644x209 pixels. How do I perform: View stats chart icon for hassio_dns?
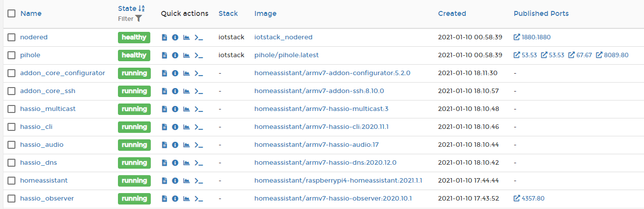click(x=187, y=163)
